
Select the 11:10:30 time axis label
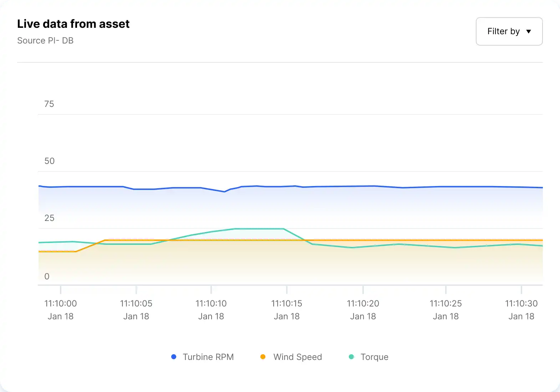tap(521, 304)
